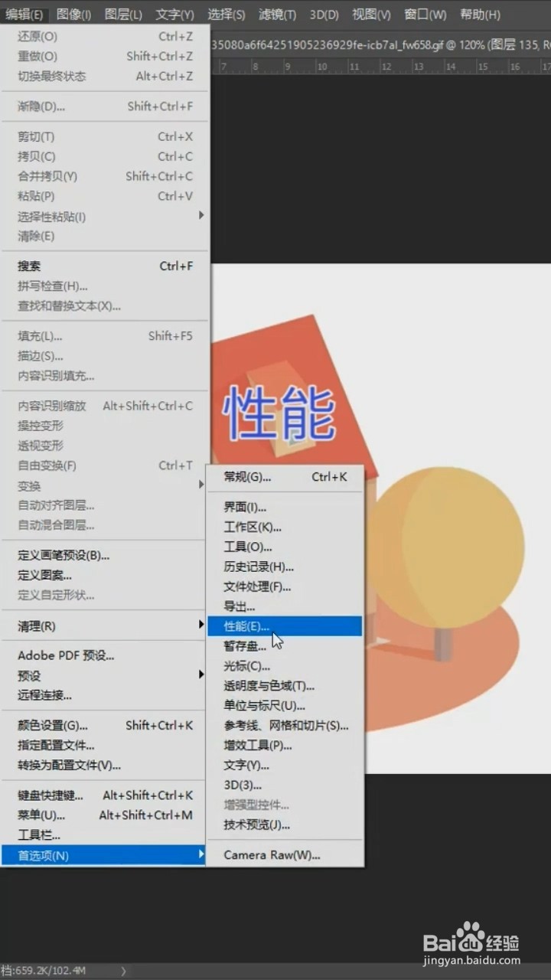This screenshot has width=551, height=980.
Task: Open 透明度与色域(T)... preferences
Action: click(x=285, y=686)
